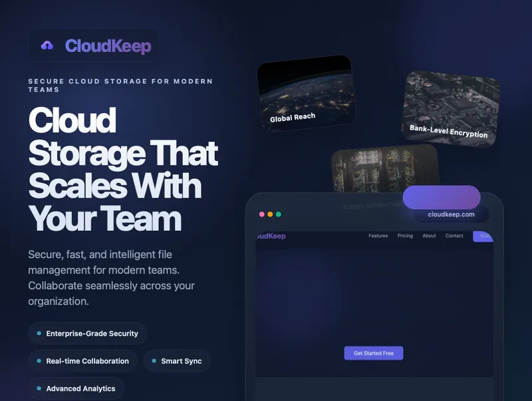Viewport: 532px width, 401px height.
Task: Click the purple Start button in mockup navbar
Action: pos(483,236)
